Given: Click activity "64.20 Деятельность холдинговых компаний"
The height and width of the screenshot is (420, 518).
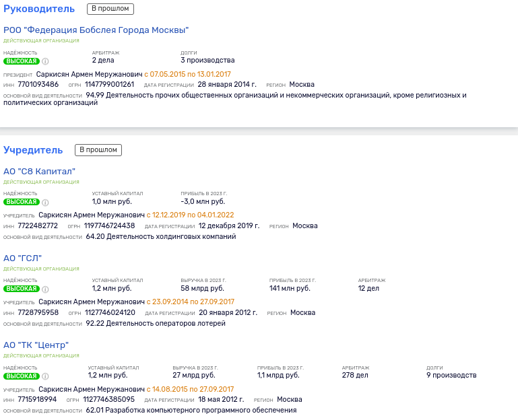Looking at the screenshot, I should click(x=161, y=237).
